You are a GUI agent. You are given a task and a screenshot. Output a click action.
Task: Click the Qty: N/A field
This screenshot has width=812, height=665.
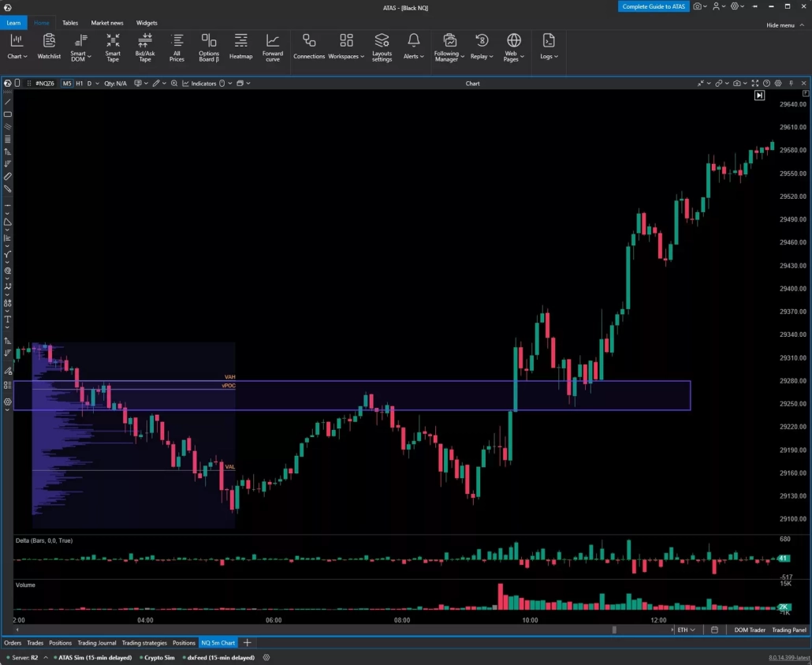click(115, 83)
